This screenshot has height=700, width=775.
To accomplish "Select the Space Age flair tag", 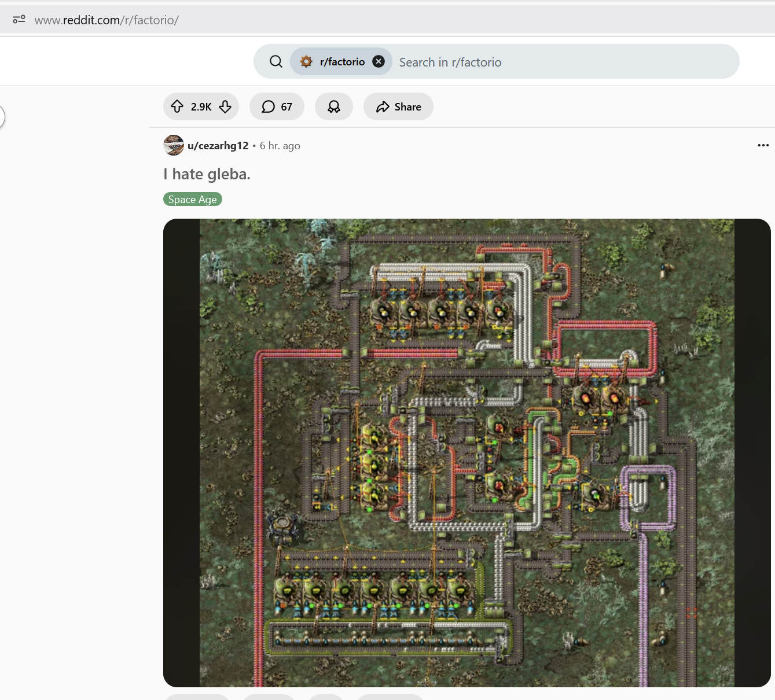I will pyautogui.click(x=193, y=199).
